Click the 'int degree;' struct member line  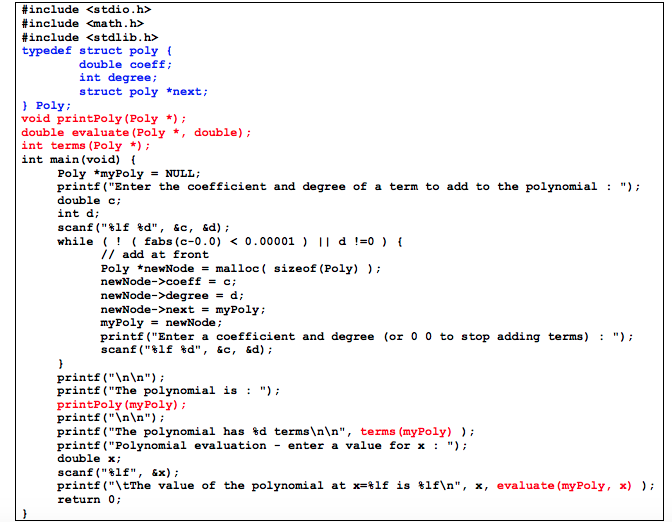[x=118, y=78]
